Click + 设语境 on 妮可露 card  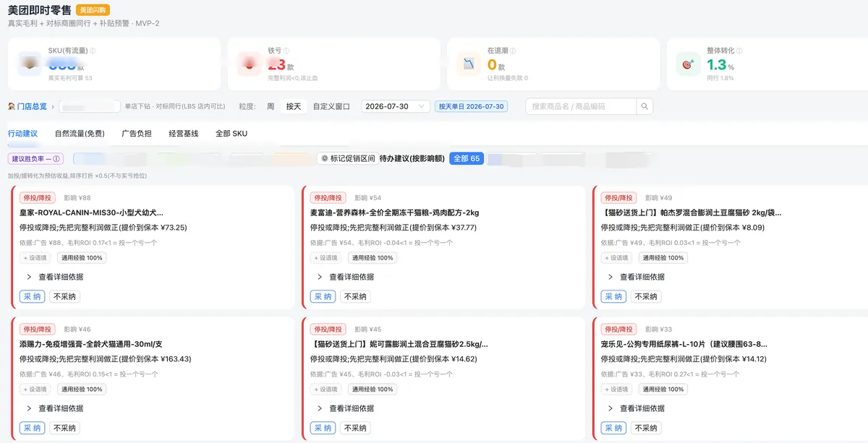pos(327,390)
